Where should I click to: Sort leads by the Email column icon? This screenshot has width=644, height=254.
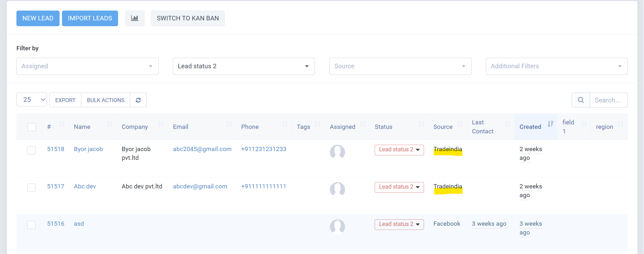pos(229,124)
